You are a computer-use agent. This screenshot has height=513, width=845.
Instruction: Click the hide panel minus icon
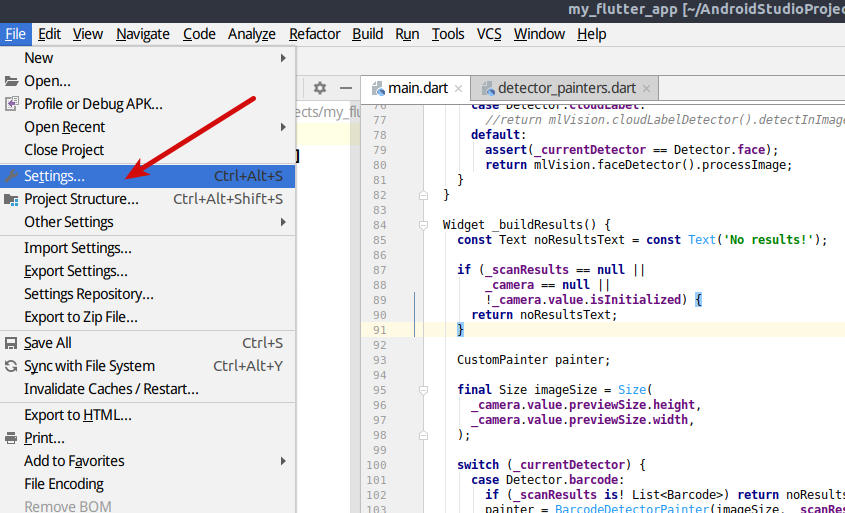tap(346, 88)
